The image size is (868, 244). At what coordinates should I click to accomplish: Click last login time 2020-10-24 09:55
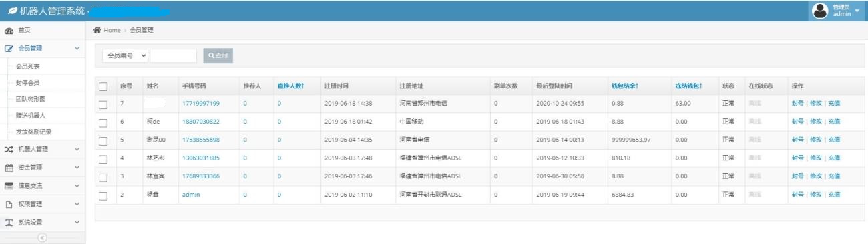point(560,104)
